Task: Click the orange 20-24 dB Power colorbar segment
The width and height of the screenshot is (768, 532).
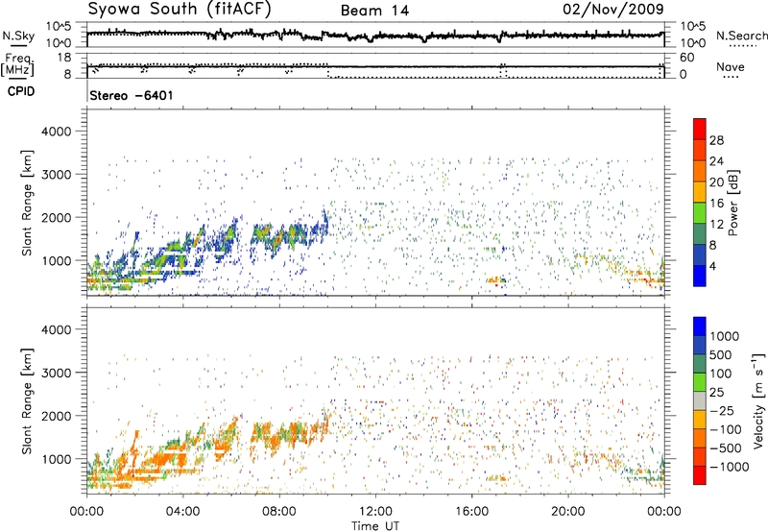Action: (x=700, y=171)
